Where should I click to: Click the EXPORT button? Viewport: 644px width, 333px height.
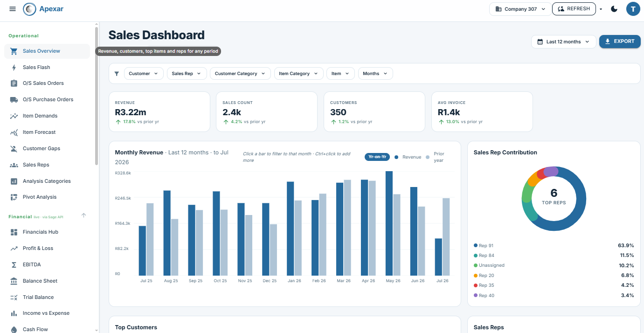point(620,42)
